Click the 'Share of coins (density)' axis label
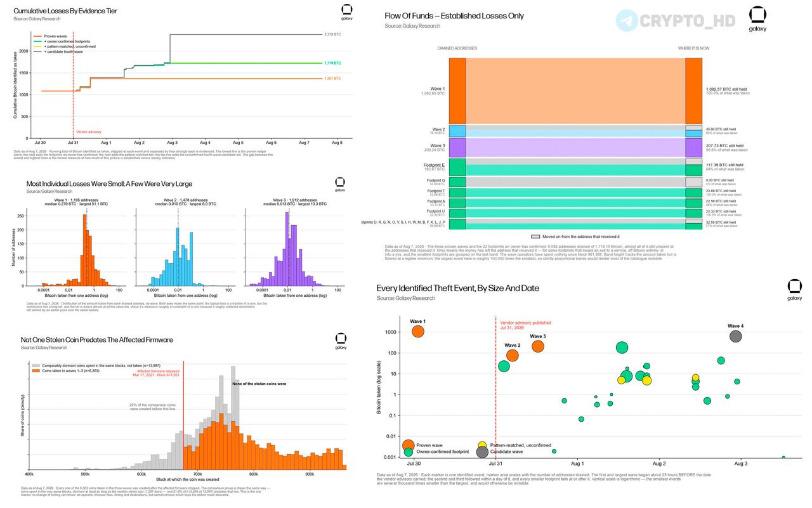 (23, 415)
